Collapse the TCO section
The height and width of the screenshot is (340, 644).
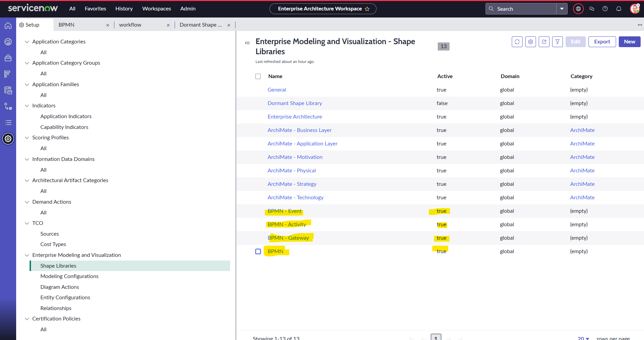(x=27, y=223)
